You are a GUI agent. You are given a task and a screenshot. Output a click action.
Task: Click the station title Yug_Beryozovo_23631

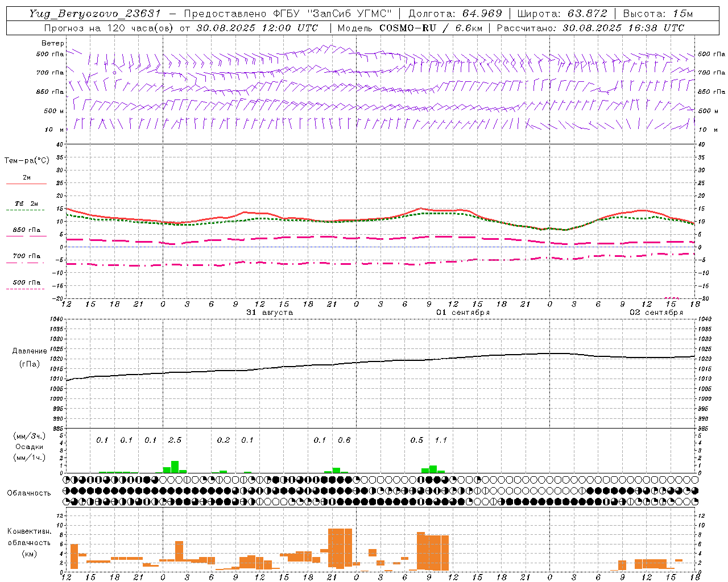95,14
